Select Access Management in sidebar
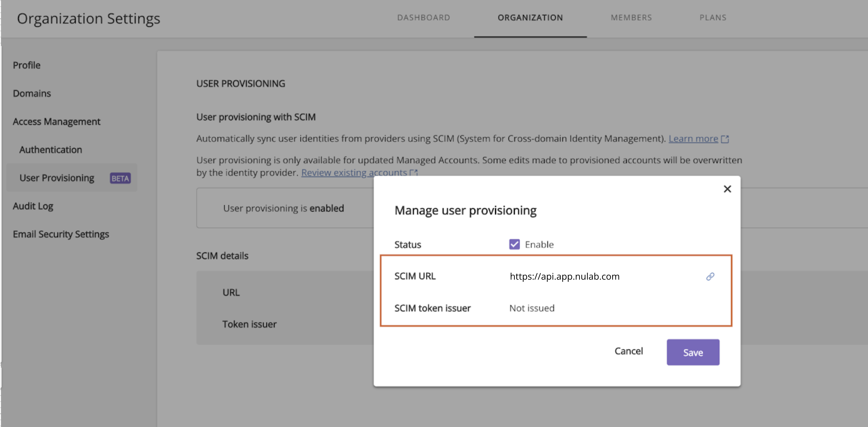This screenshot has height=427, width=868. click(x=57, y=122)
